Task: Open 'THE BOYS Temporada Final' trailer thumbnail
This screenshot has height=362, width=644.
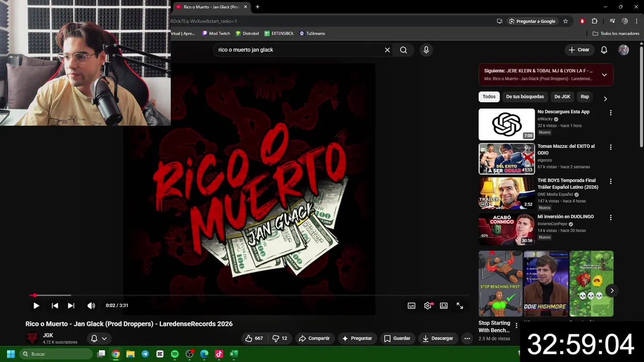Action: click(507, 193)
